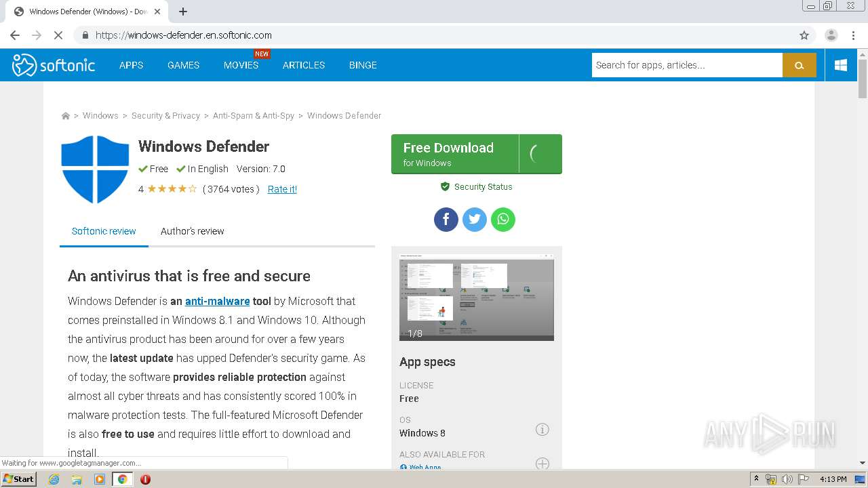Expand the Also Available For plus icon
This screenshot has height=488, width=868.
pyautogui.click(x=542, y=464)
